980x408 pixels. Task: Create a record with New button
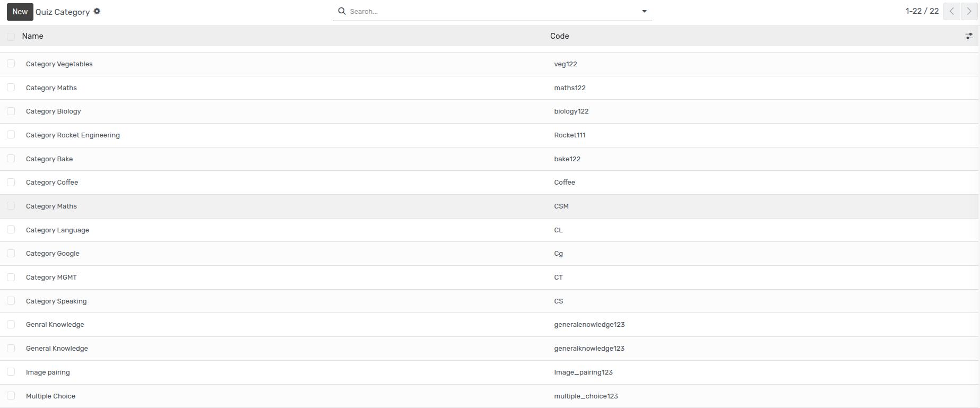pos(20,12)
